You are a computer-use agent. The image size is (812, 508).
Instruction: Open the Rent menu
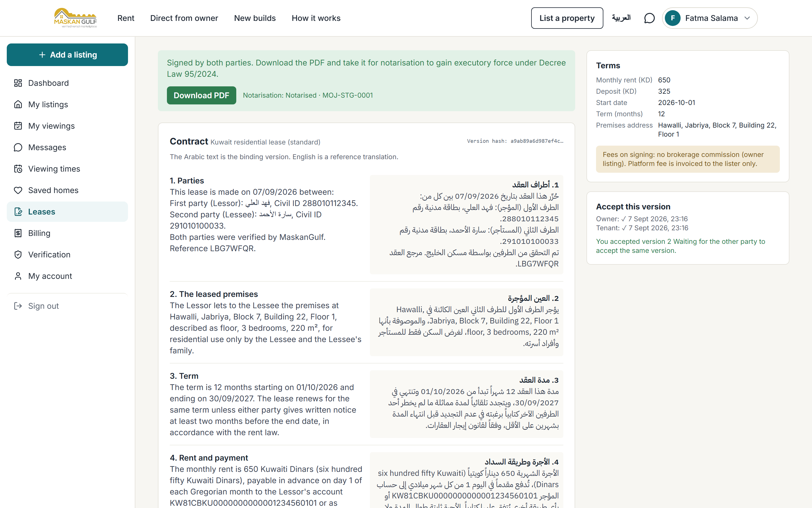click(126, 18)
